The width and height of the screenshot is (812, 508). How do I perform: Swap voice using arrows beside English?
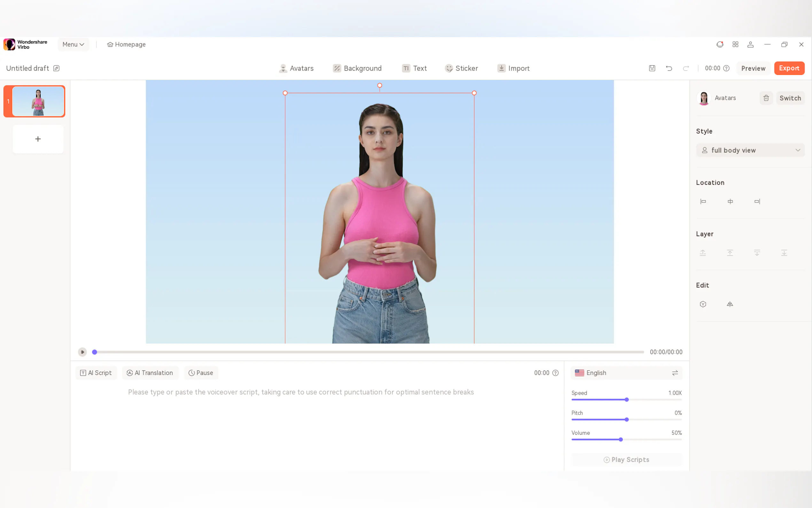(675, 373)
